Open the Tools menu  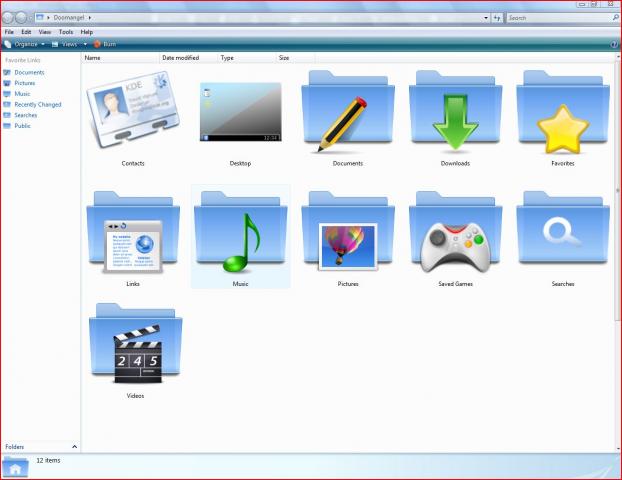point(66,32)
